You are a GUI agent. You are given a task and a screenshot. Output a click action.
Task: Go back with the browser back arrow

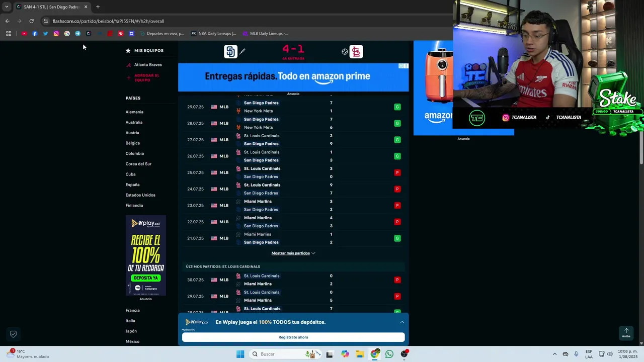(x=7, y=21)
